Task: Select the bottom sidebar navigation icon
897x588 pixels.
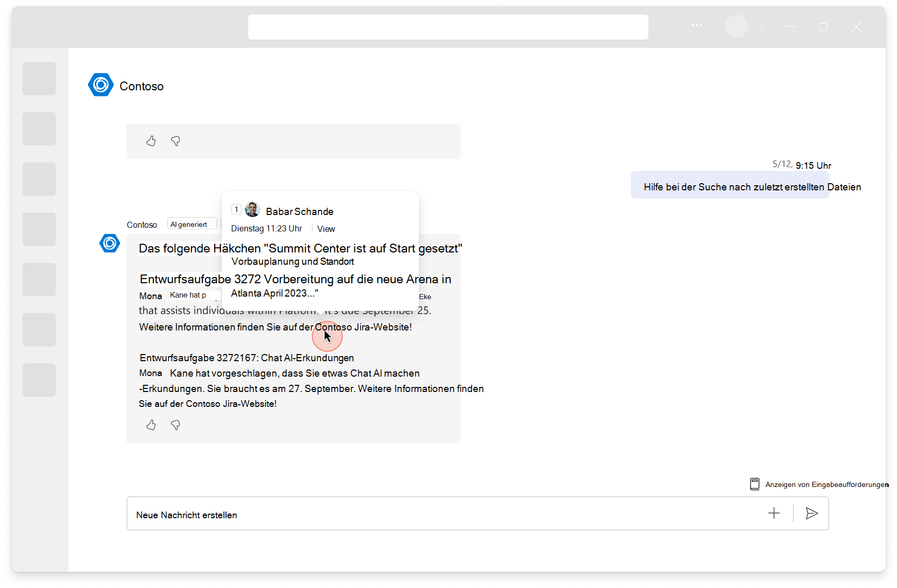Action: (39, 380)
